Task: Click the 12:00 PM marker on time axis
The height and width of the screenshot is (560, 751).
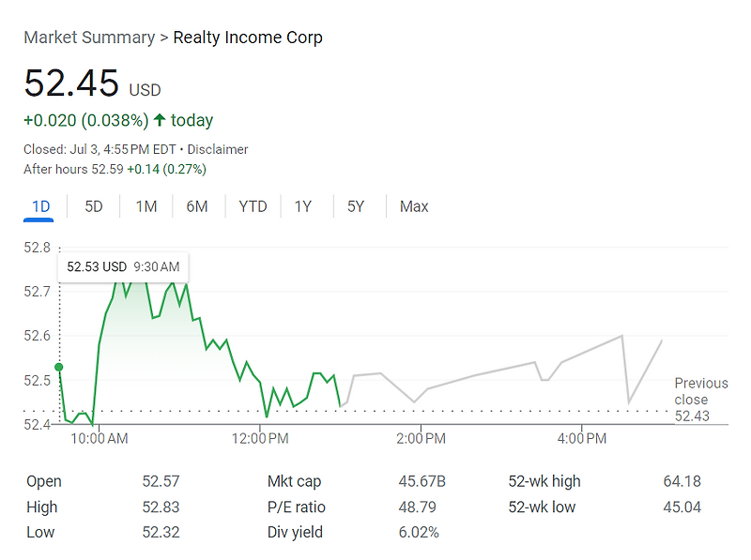Action: click(260, 438)
